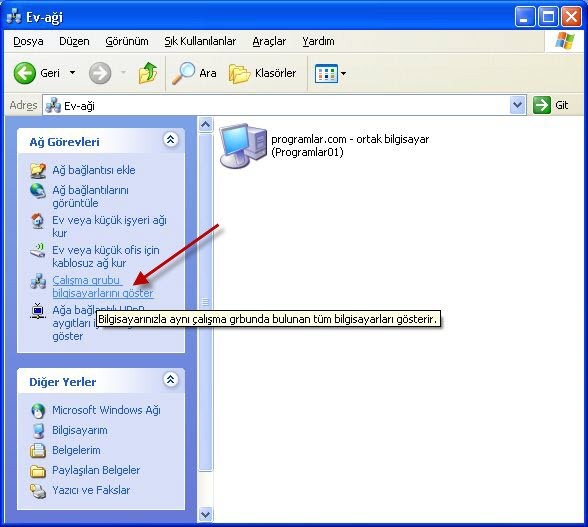Collapse the Ağ Görevleri panel
This screenshot has height=527, width=588.
(170, 140)
